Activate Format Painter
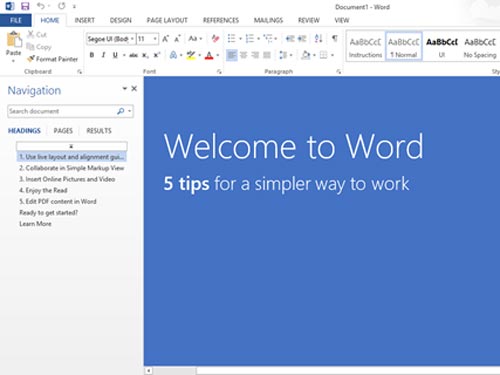The width and height of the screenshot is (500, 375). point(53,59)
